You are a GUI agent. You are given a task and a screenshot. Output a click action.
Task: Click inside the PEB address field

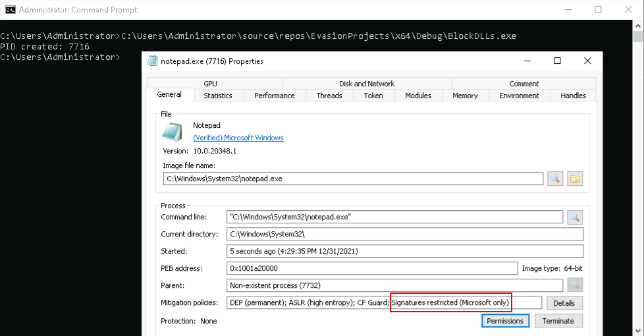tap(372, 268)
